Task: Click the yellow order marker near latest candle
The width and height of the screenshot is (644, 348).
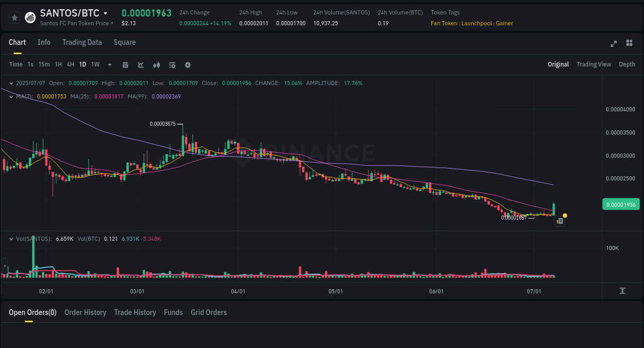Action: [565, 215]
